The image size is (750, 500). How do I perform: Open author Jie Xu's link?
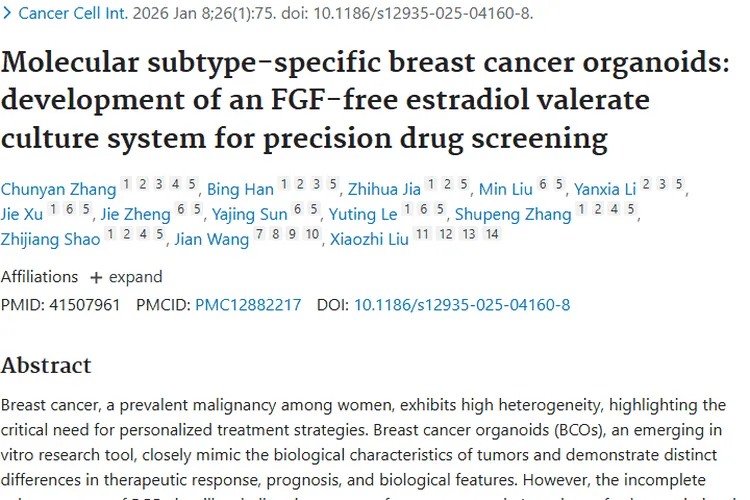22,214
